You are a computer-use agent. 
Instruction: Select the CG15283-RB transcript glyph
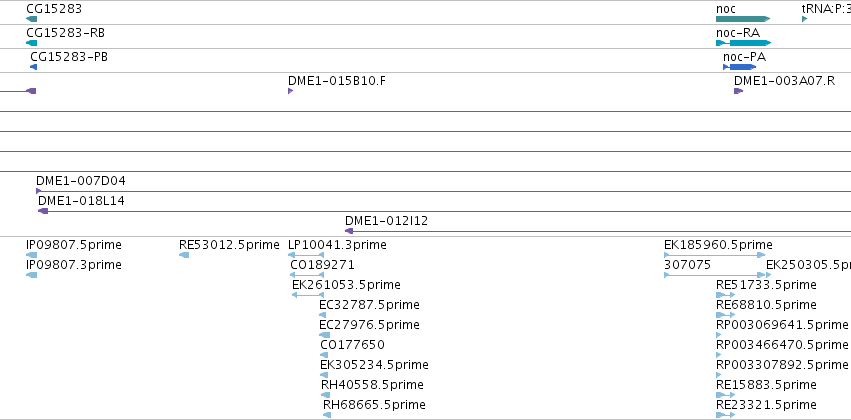coord(31,43)
